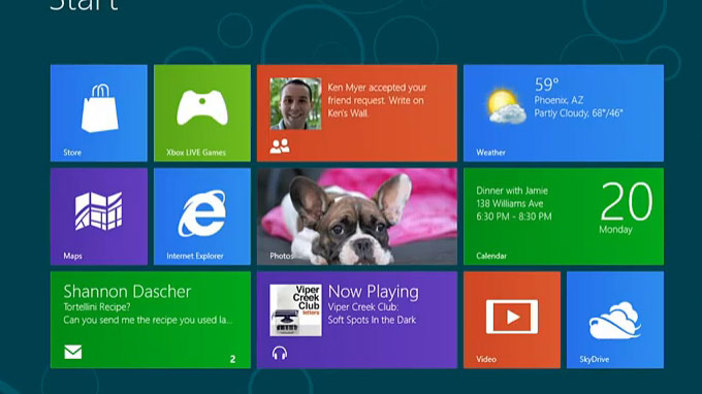Image resolution: width=702 pixels, height=394 pixels.
Task: Click the 6:30 PM - 8:30 PM time
Action: click(514, 217)
